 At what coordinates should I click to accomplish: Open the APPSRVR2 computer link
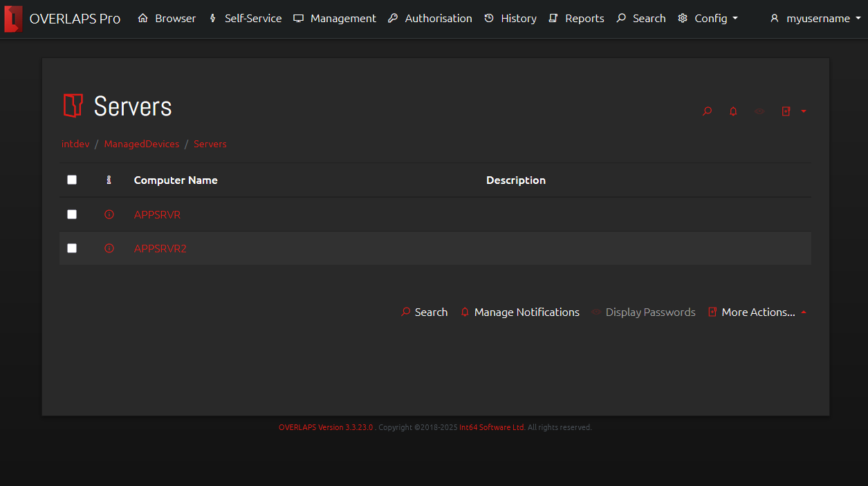160,248
